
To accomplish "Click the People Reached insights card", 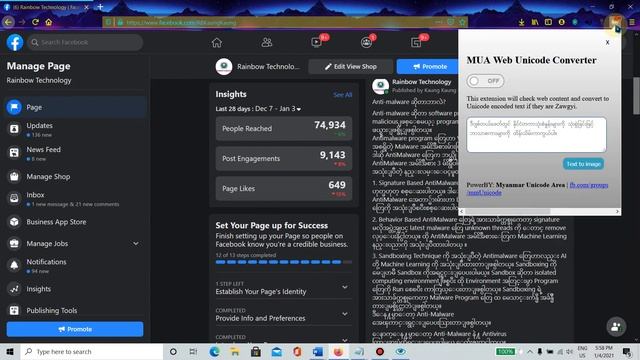I will (284, 129).
